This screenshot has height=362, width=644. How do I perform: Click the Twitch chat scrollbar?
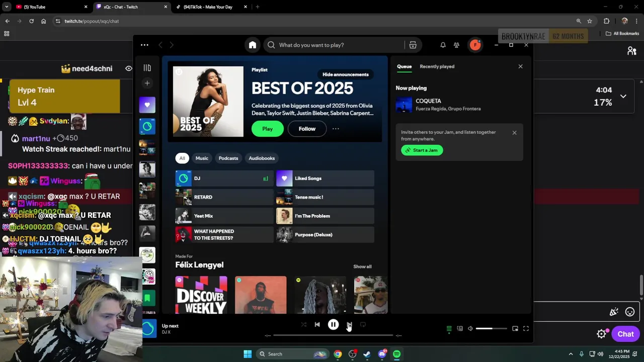(x=641, y=286)
